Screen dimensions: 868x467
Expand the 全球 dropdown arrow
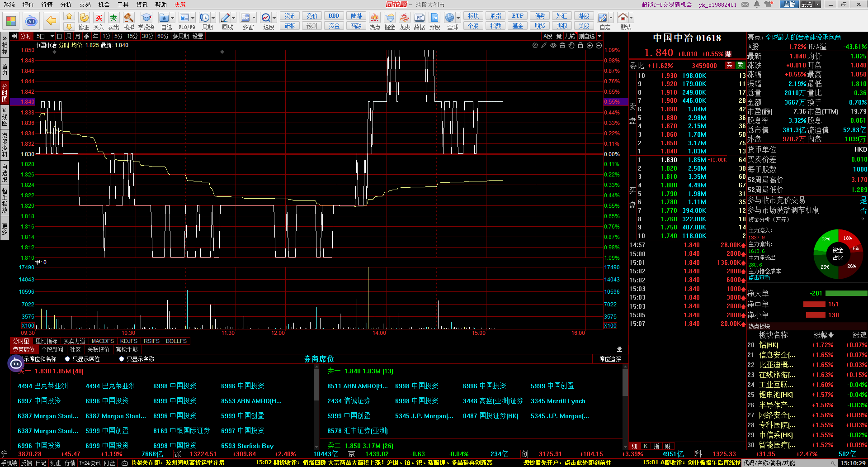[458, 18]
